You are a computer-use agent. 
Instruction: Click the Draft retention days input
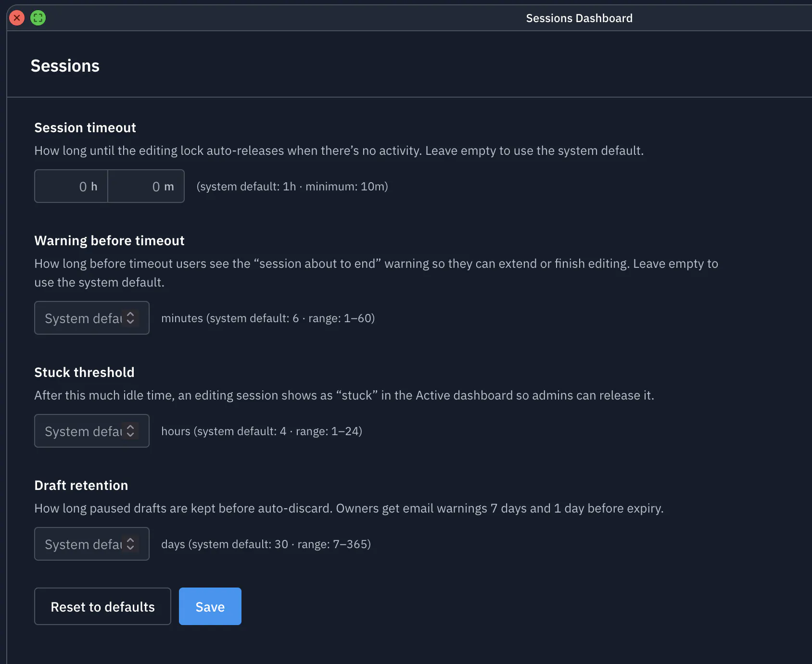[x=92, y=544]
